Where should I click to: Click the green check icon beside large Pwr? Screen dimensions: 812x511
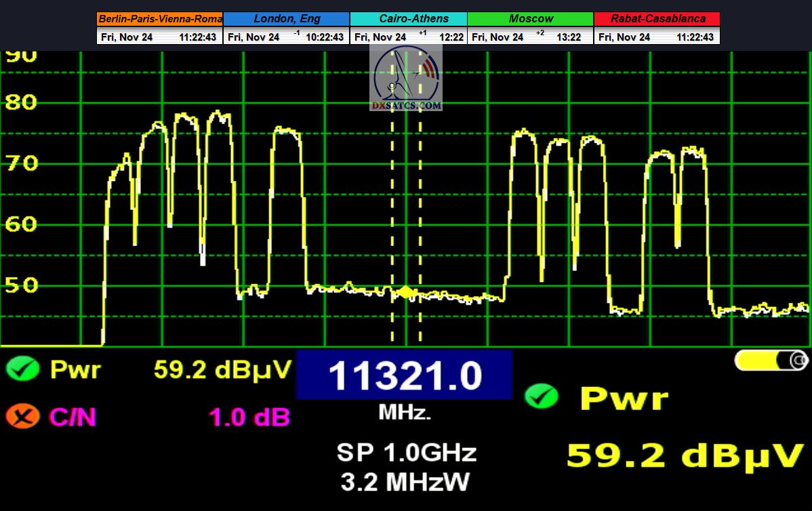click(540, 396)
